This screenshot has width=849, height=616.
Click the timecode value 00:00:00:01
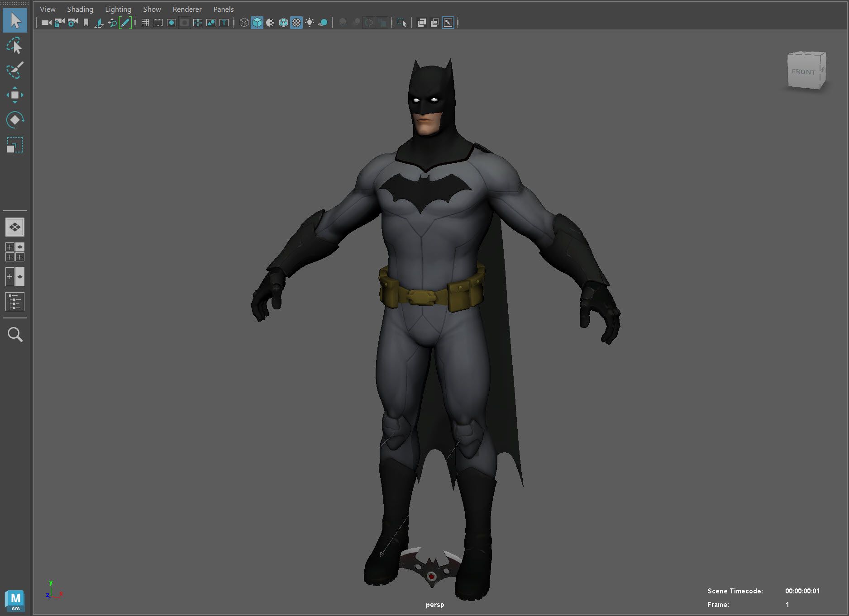802,591
